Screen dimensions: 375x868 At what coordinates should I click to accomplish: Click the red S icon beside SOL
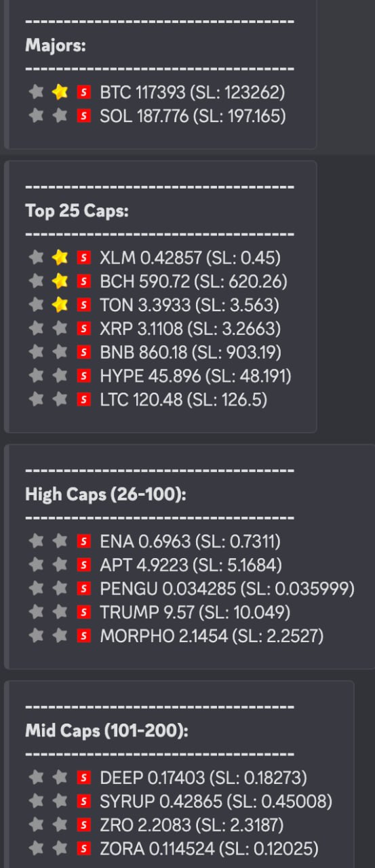(x=83, y=116)
